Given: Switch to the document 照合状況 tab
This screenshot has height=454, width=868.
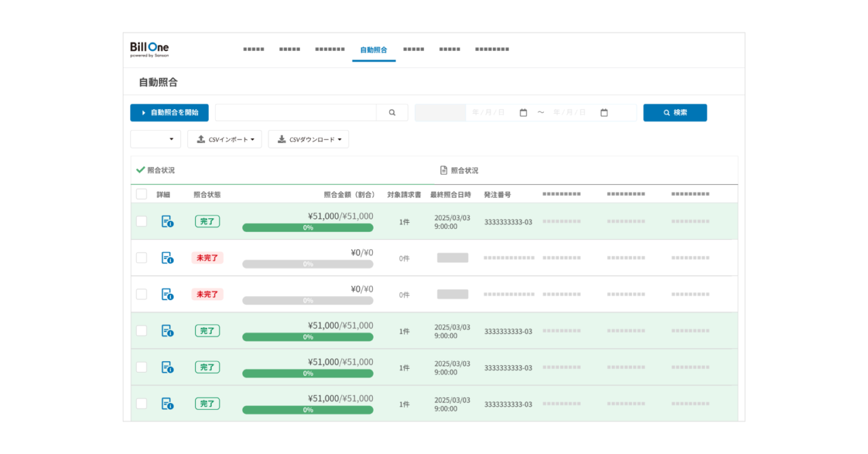Looking at the screenshot, I should (x=459, y=171).
